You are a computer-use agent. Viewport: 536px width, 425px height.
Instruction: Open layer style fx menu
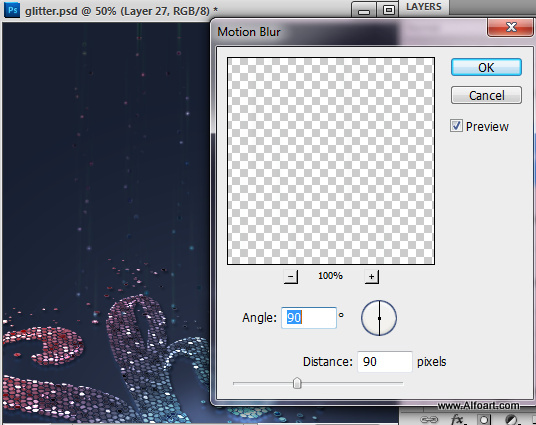[457, 419]
